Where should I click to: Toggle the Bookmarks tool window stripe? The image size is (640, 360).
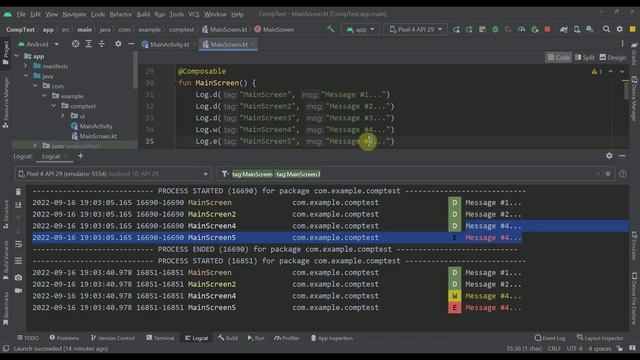6,308
